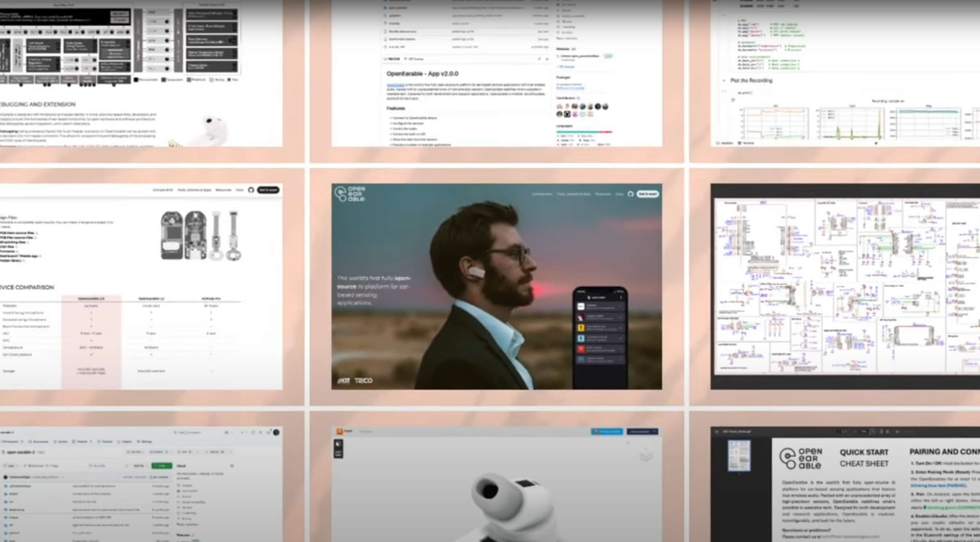Click the GitHub icon on device comparison page

tap(251, 190)
